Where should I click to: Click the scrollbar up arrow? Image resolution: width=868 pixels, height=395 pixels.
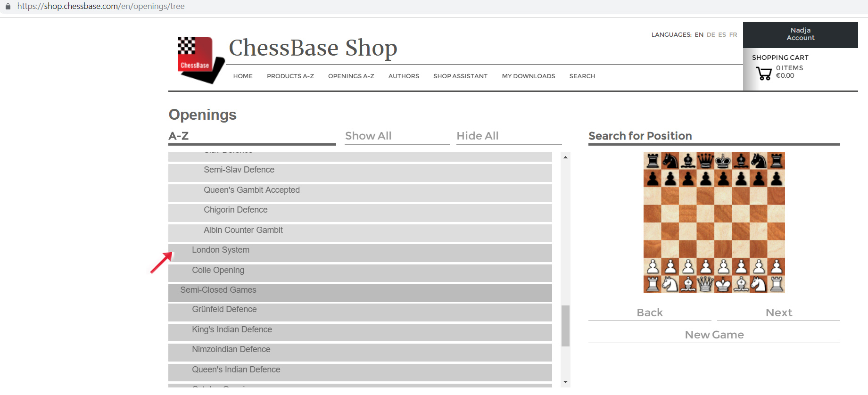point(565,157)
